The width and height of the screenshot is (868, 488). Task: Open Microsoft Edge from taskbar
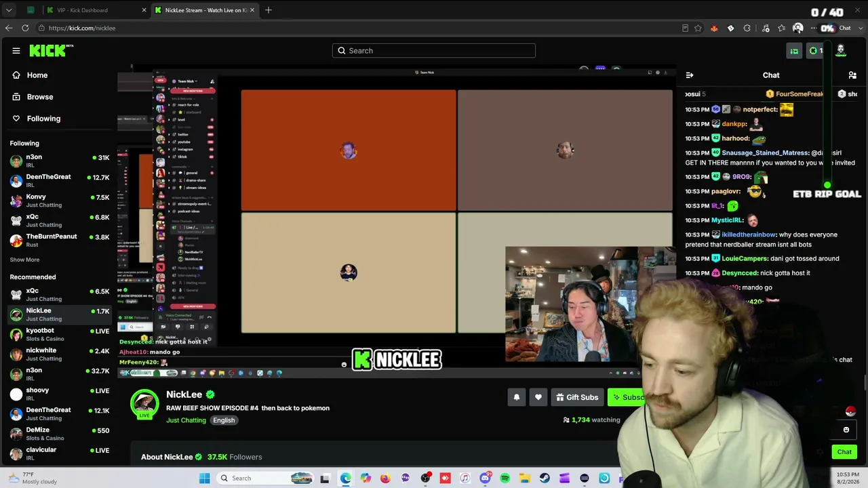point(346,479)
